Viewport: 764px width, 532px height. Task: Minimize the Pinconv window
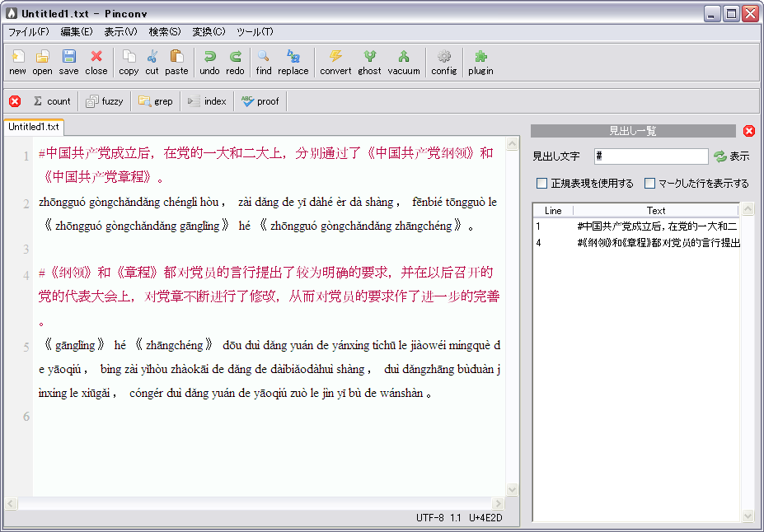pyautogui.click(x=712, y=14)
